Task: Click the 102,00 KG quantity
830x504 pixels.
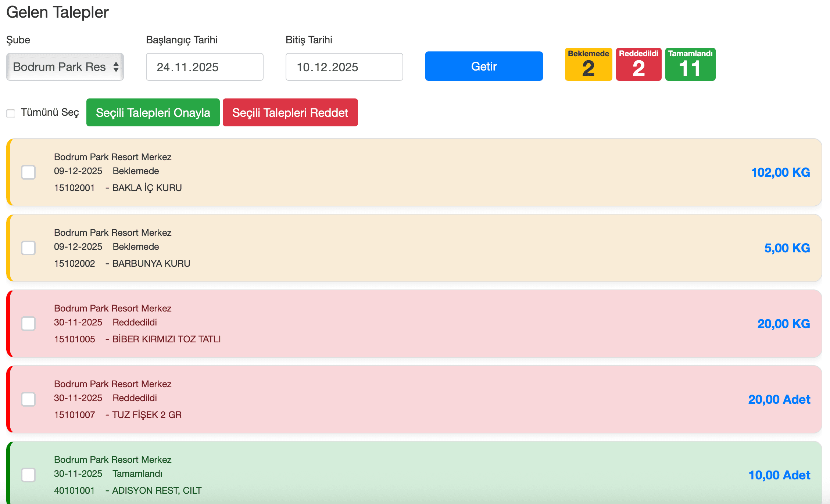Action: (x=780, y=172)
